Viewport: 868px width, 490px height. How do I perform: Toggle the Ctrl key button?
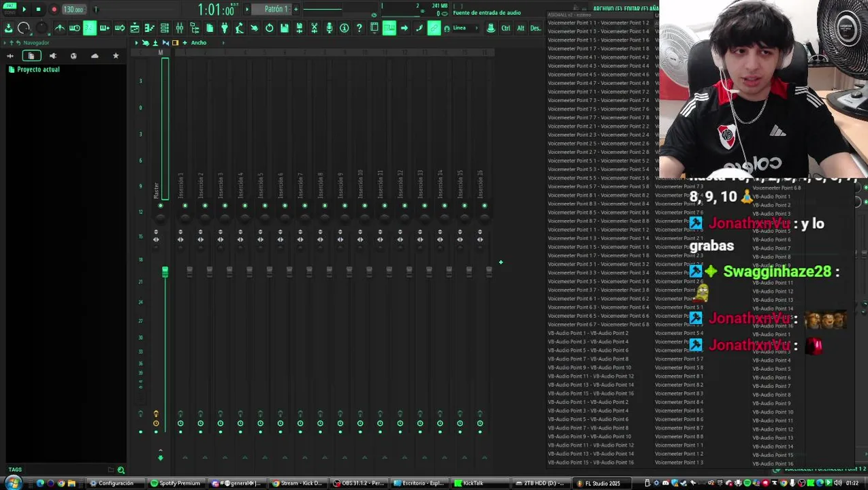coord(506,28)
